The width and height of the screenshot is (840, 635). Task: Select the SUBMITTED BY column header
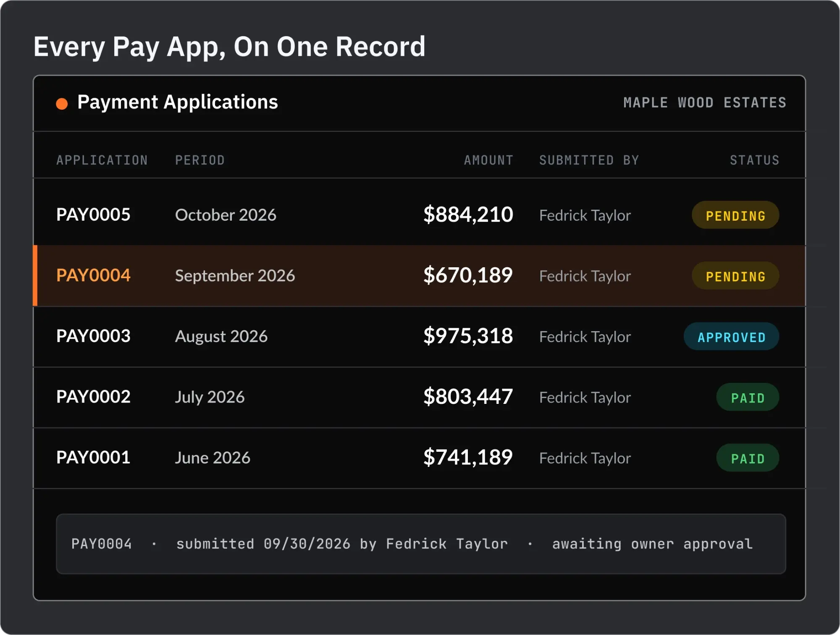pyautogui.click(x=589, y=160)
